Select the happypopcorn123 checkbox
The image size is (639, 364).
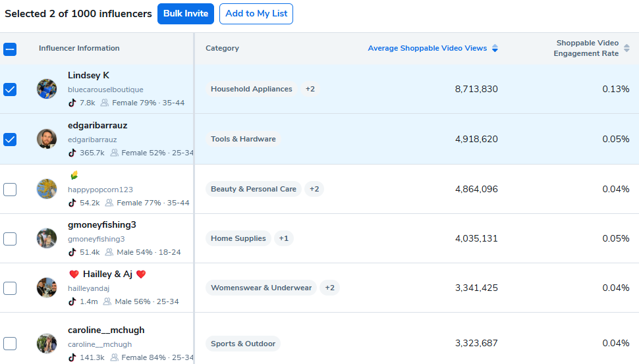pos(10,190)
